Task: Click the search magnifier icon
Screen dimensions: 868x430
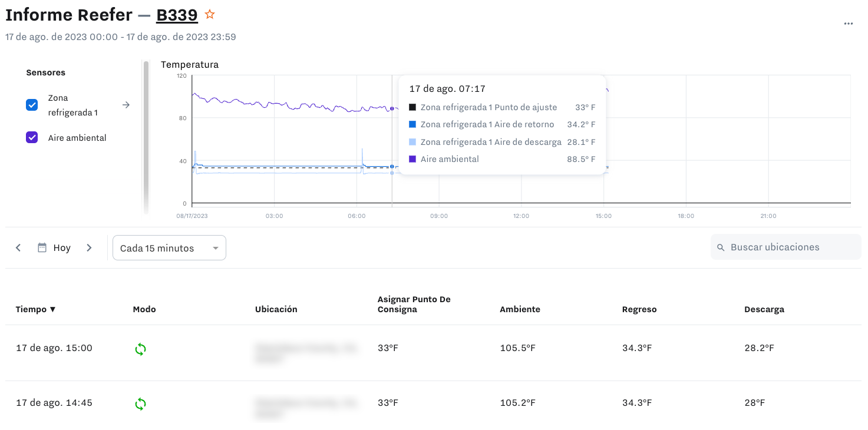Action: 721,247
